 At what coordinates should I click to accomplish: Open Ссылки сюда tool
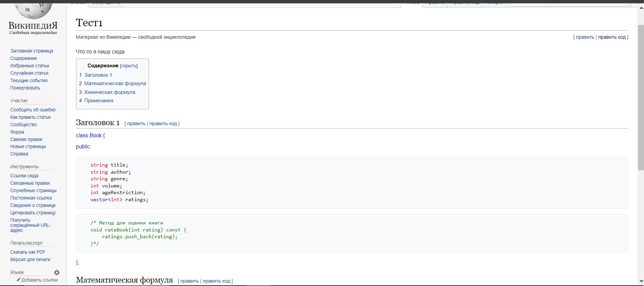coord(24,176)
